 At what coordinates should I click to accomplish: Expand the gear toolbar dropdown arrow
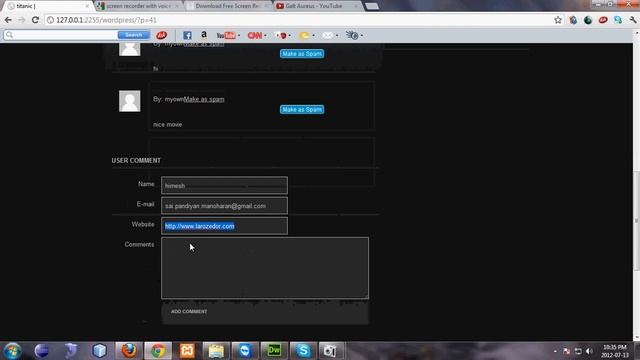click(362, 36)
